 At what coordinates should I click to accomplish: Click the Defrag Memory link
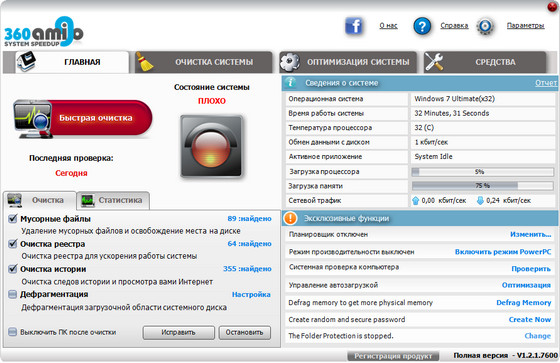coord(524,303)
